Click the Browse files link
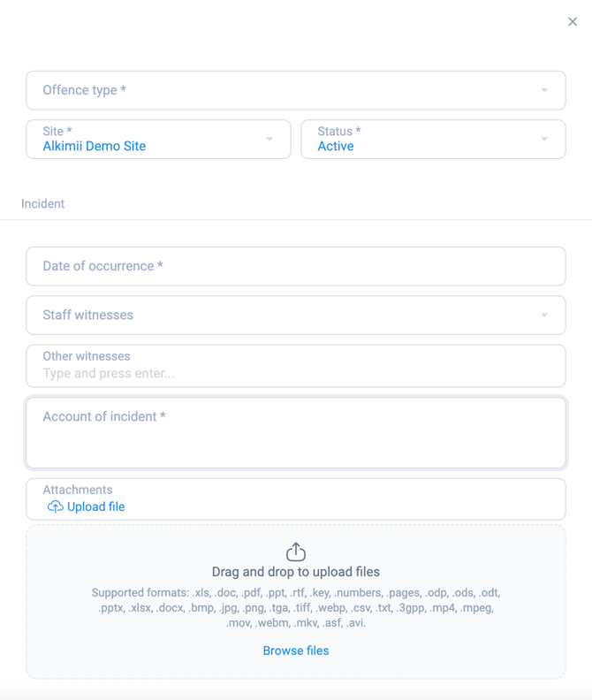 (x=296, y=651)
